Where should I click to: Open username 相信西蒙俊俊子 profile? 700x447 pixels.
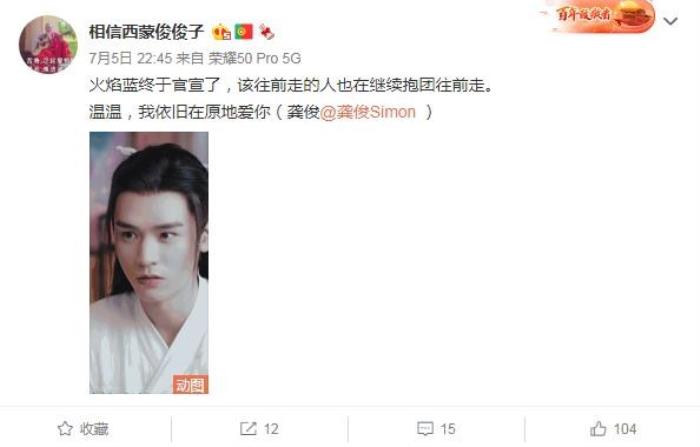click(146, 32)
